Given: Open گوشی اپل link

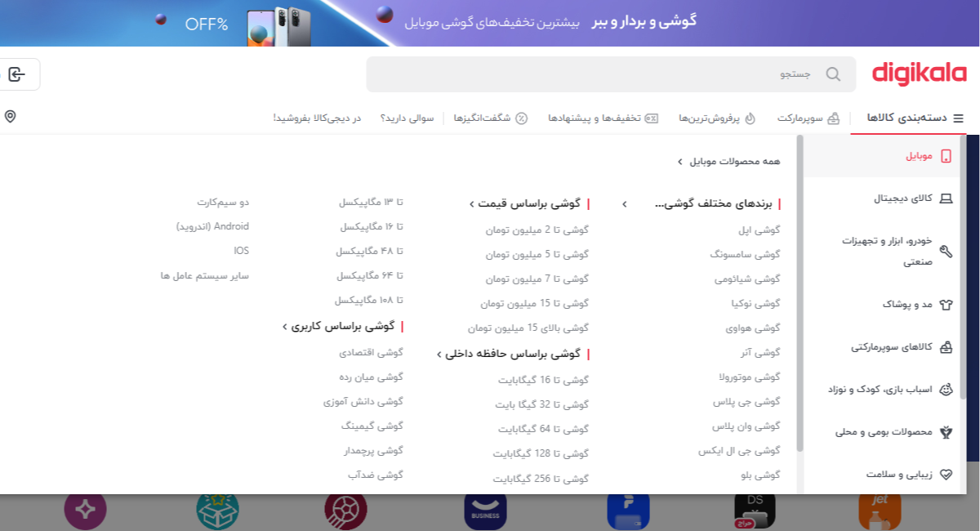Looking at the screenshot, I should tap(759, 230).
